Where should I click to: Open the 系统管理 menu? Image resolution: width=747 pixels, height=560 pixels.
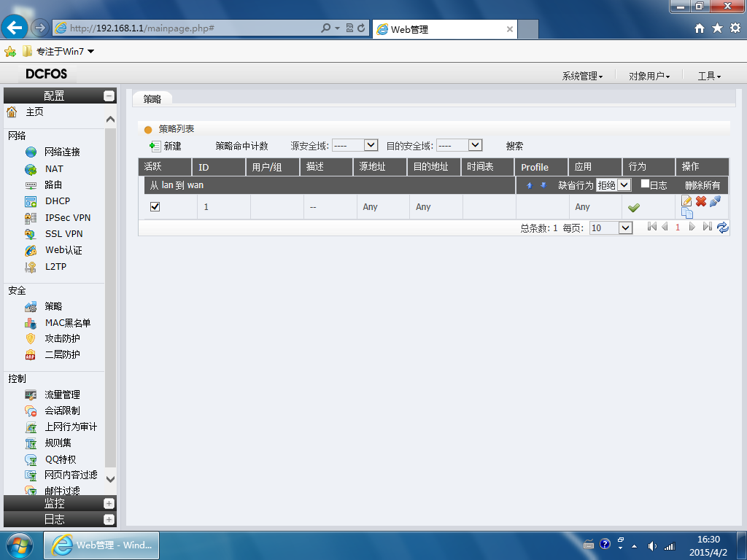[582, 76]
